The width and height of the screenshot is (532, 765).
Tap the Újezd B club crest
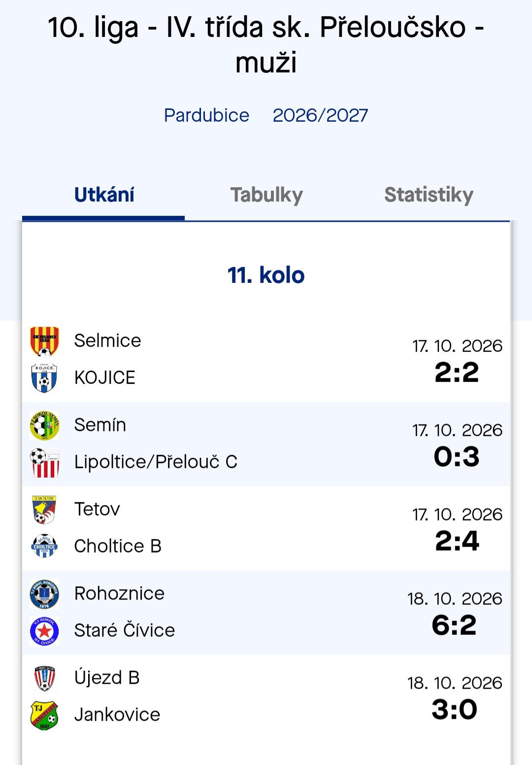click(x=44, y=678)
